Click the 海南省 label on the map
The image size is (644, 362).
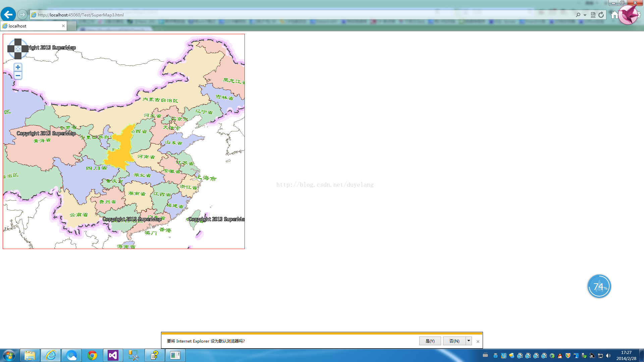click(x=126, y=246)
